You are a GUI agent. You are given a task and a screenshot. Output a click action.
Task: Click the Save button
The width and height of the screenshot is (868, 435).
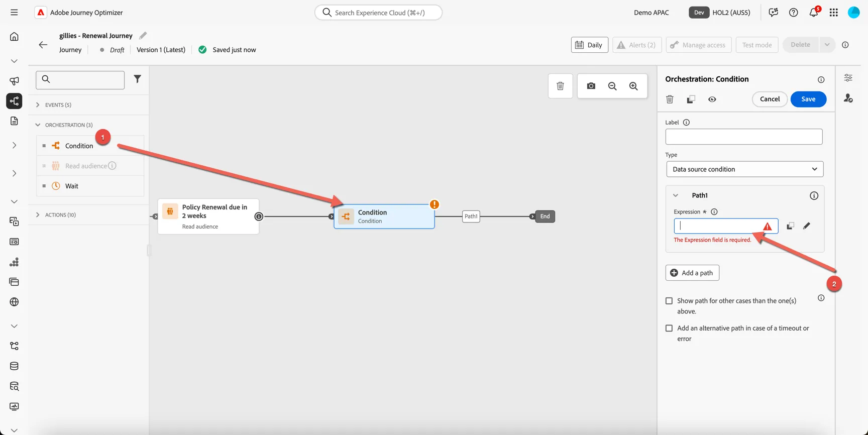click(x=808, y=99)
